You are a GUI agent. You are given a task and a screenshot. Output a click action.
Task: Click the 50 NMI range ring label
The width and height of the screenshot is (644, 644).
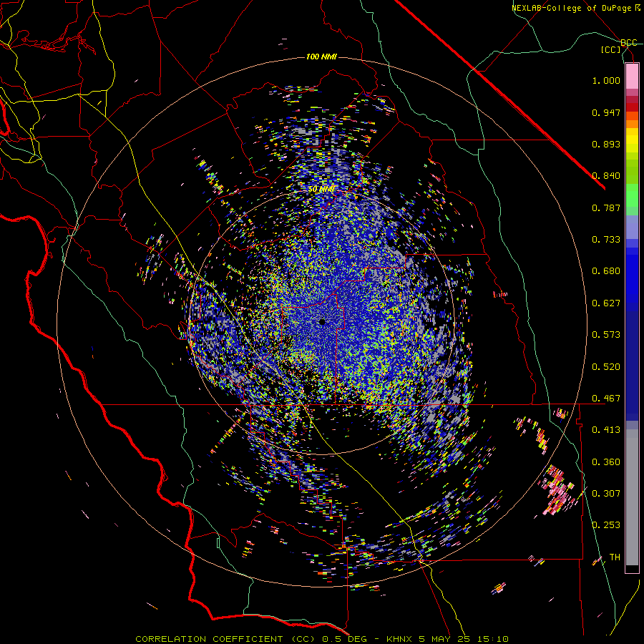321,190
